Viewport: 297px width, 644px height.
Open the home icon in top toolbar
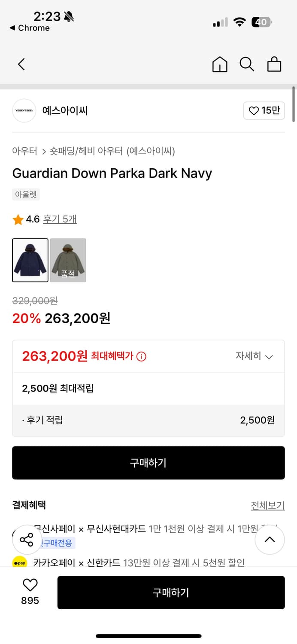click(x=220, y=64)
